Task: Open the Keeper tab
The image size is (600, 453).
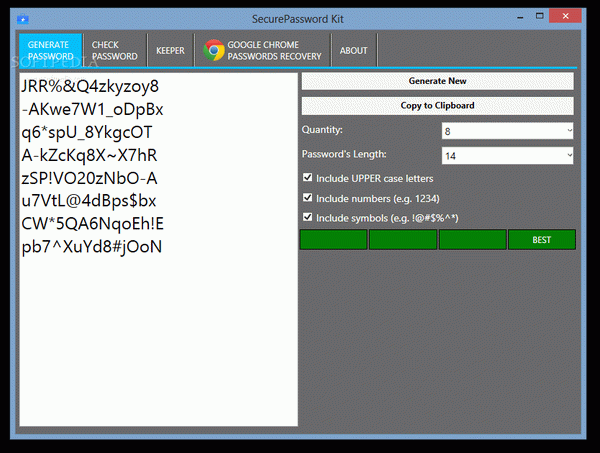Action: (x=170, y=51)
